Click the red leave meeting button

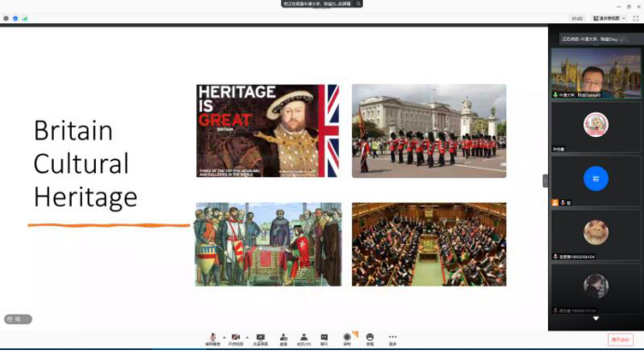click(620, 340)
